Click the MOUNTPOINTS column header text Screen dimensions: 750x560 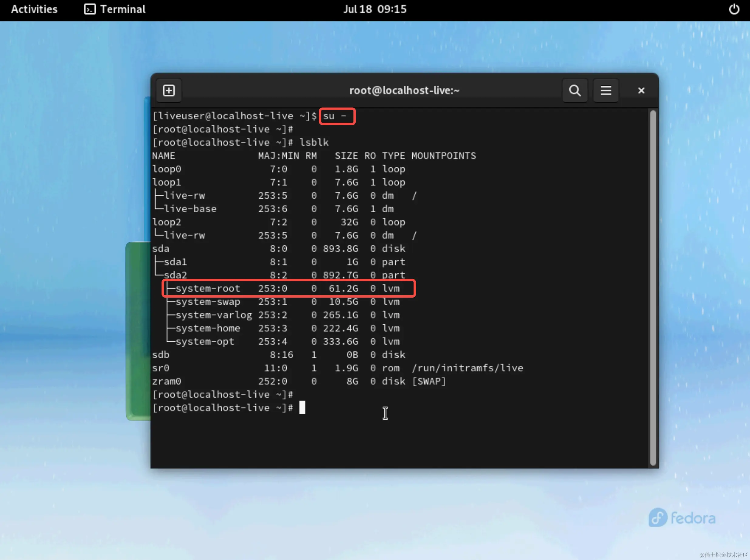click(x=443, y=156)
